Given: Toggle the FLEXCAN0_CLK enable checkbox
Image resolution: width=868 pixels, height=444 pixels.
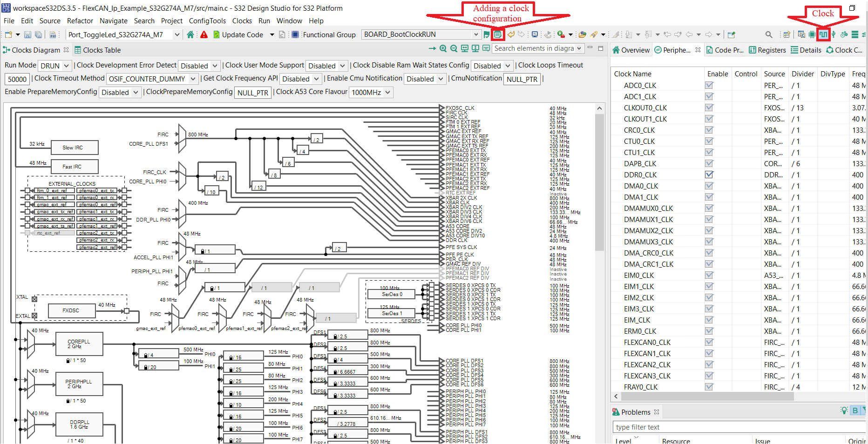Looking at the screenshot, I should [709, 342].
